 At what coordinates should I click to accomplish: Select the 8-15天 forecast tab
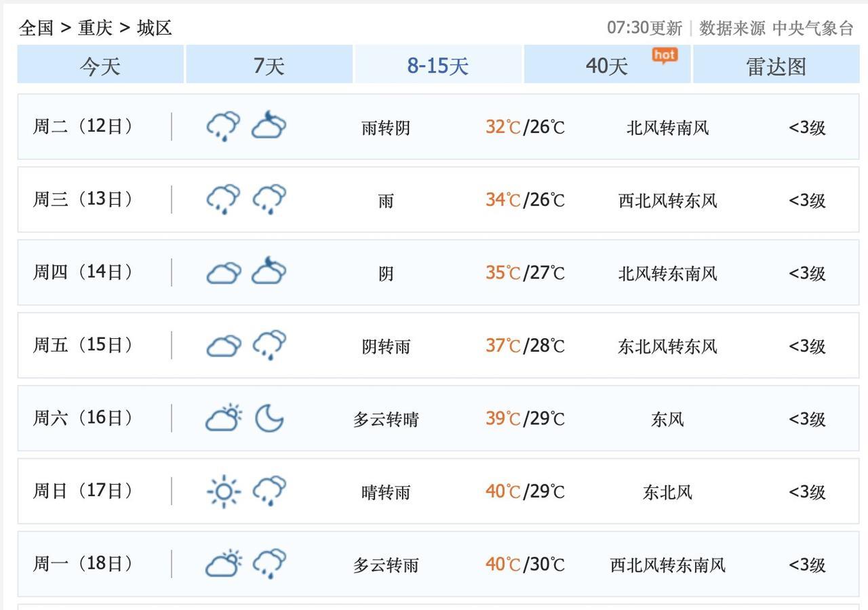coord(437,66)
